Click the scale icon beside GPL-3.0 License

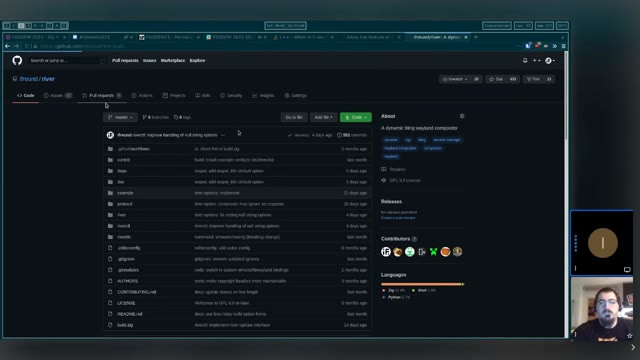[x=384, y=180]
